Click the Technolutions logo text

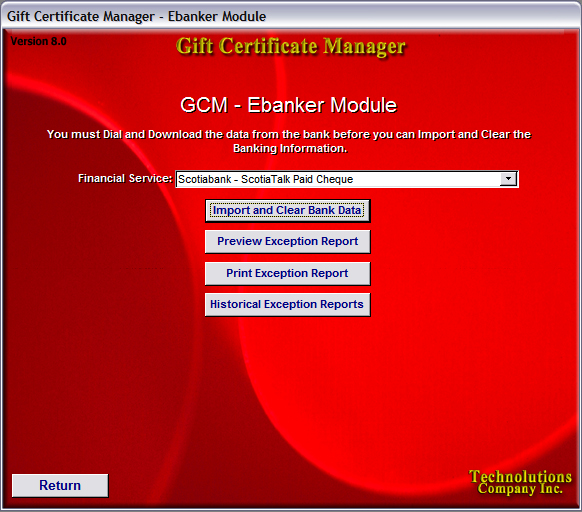point(520,476)
